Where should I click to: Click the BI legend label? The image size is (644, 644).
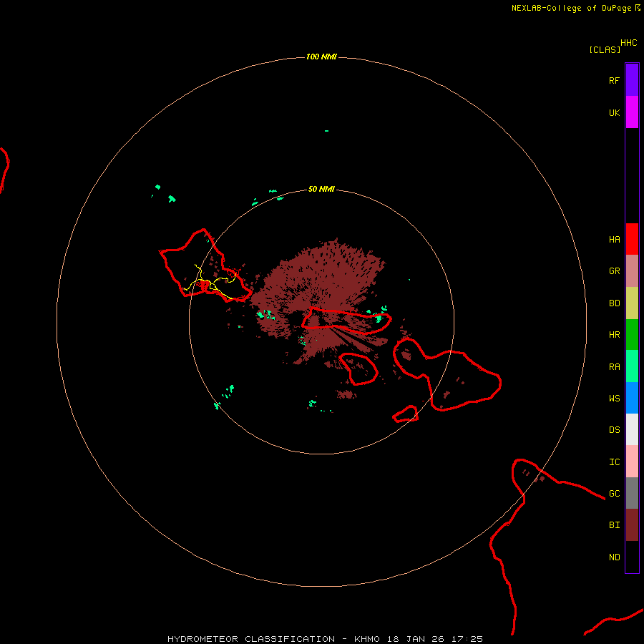[x=614, y=525]
